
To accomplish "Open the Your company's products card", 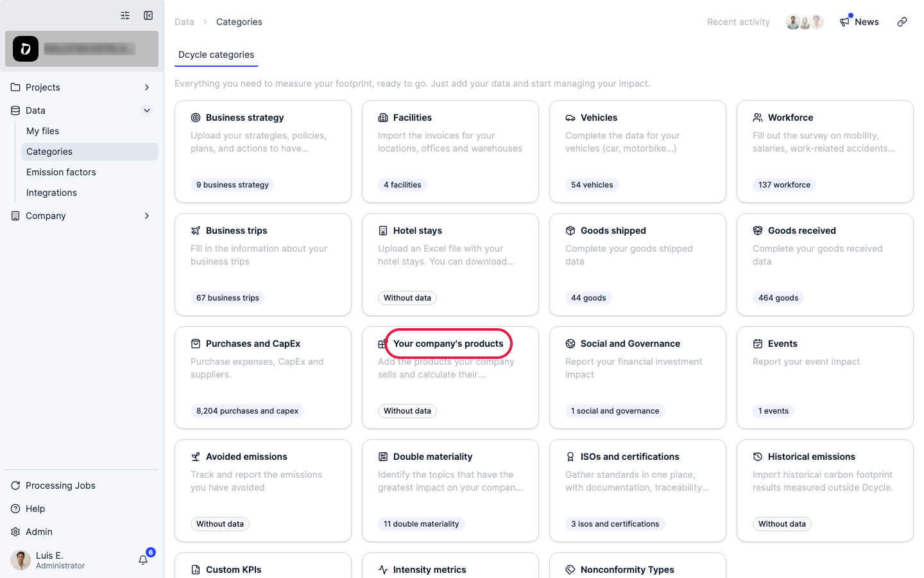I will tap(450, 378).
